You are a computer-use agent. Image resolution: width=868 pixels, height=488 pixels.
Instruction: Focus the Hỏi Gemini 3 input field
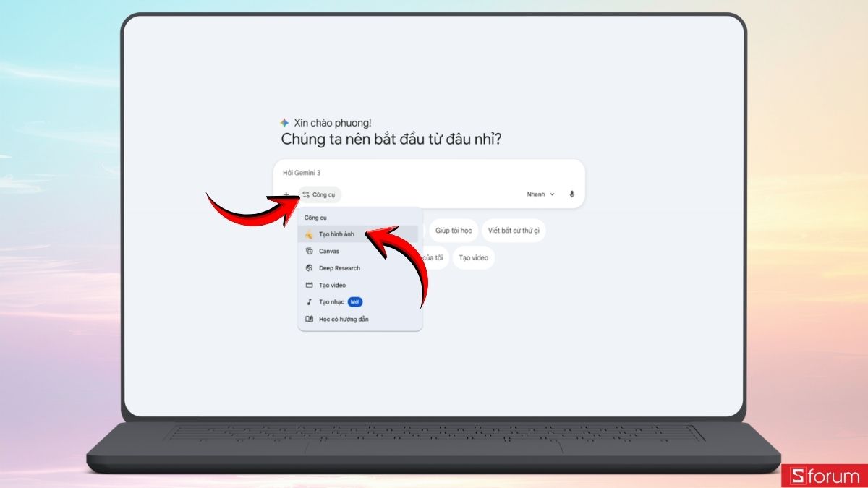tap(427, 174)
